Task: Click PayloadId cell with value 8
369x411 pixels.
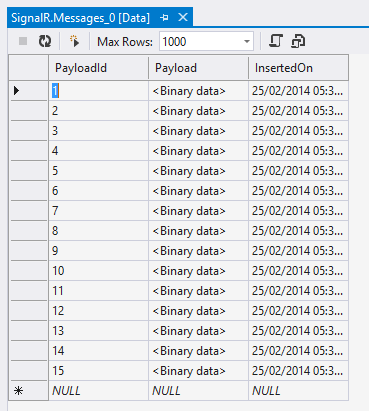Action: [x=99, y=231]
